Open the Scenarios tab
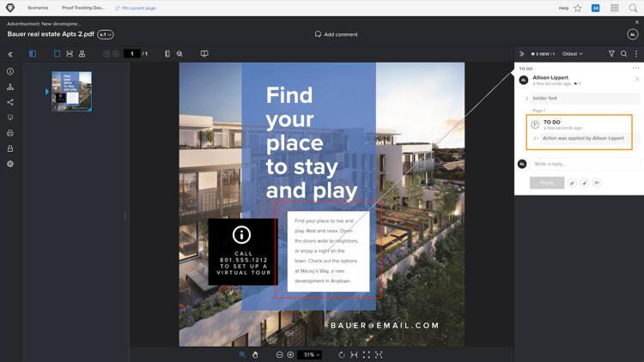The height and width of the screenshot is (362, 644). 38,8
